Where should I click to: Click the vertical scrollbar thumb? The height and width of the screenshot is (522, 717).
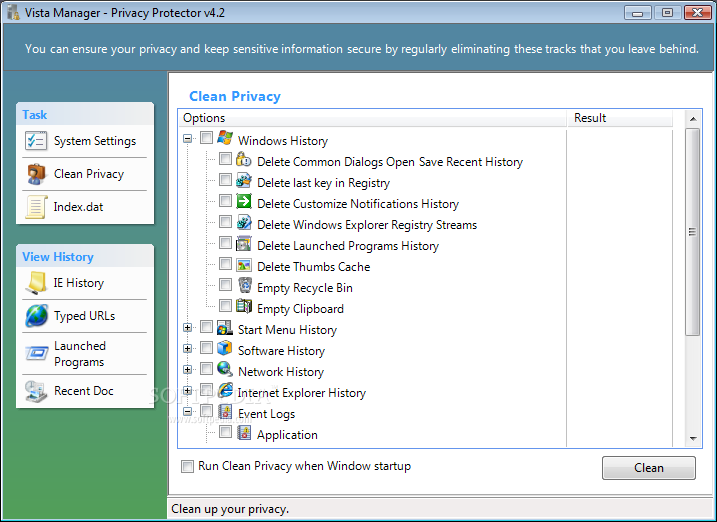(693, 232)
